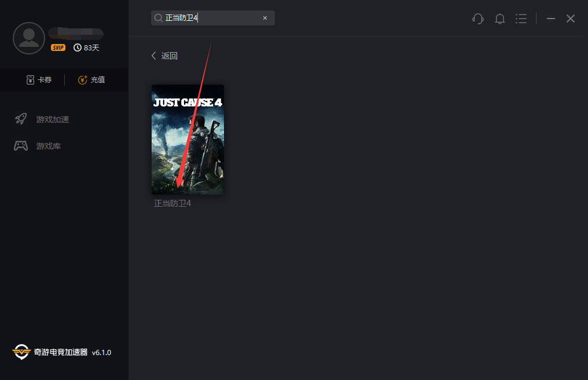Clear the search box text
This screenshot has height=380, width=588.
point(265,18)
